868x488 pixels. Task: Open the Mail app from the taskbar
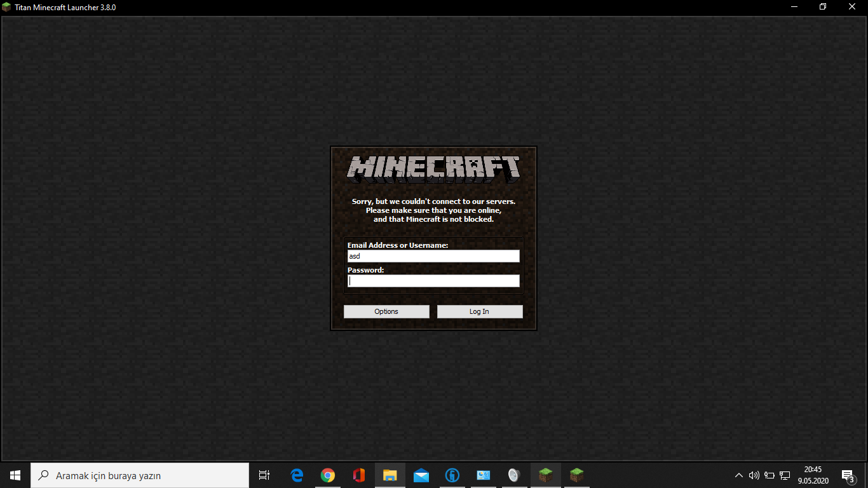pyautogui.click(x=421, y=475)
